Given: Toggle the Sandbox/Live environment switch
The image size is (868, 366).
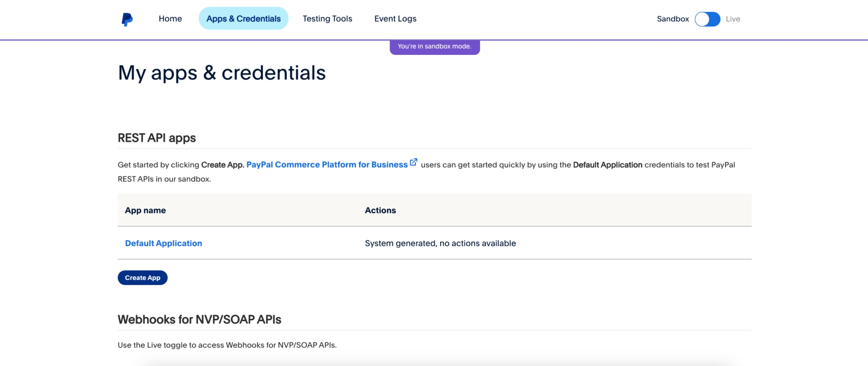Looking at the screenshot, I should 707,19.
